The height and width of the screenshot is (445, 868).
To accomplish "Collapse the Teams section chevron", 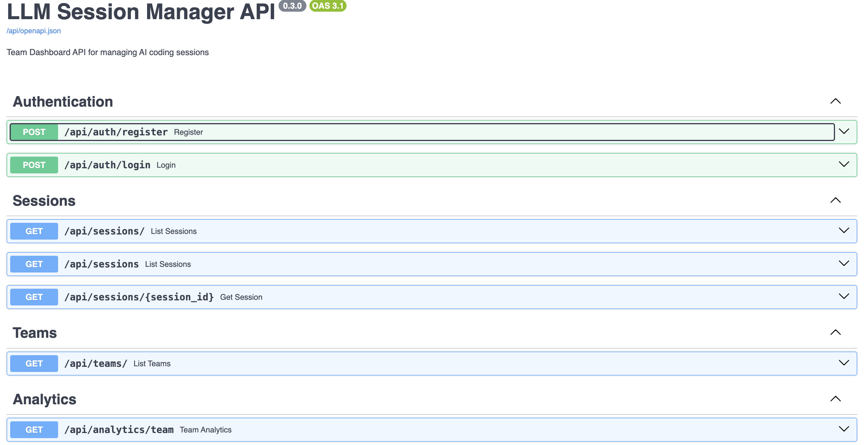I will point(835,332).
